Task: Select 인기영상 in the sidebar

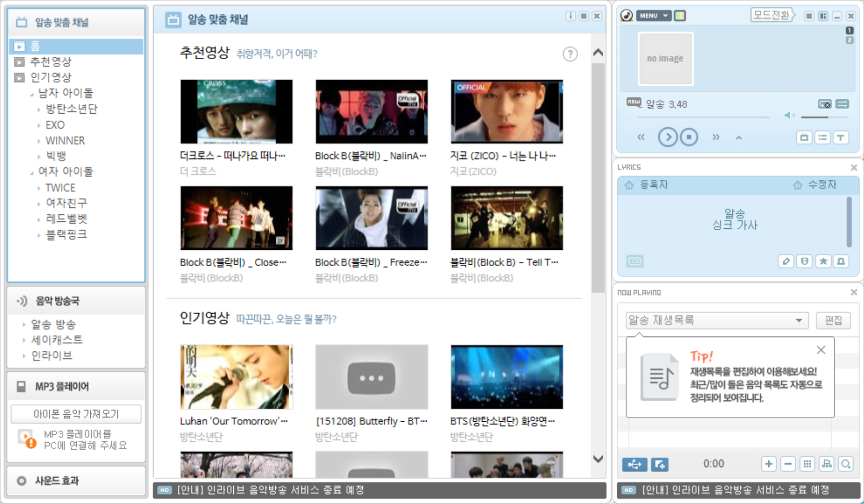Action: coord(50,77)
